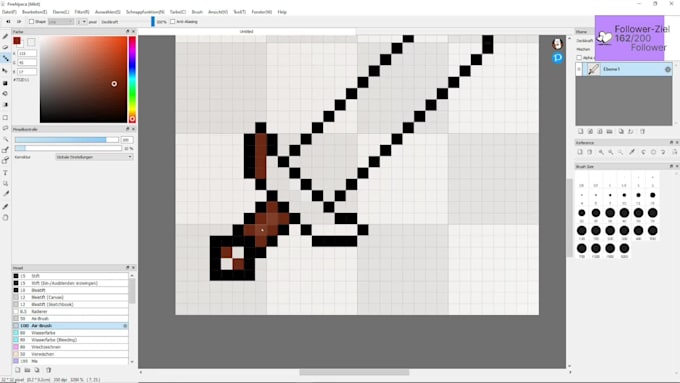Viewport: 680px width, 383px height.
Task: Open the Bearbeiten menu
Action: (x=34, y=12)
